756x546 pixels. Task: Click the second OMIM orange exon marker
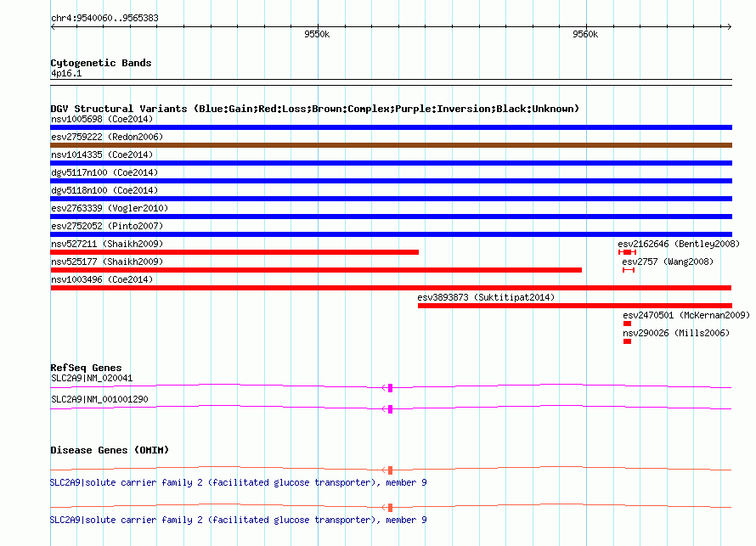coord(390,508)
